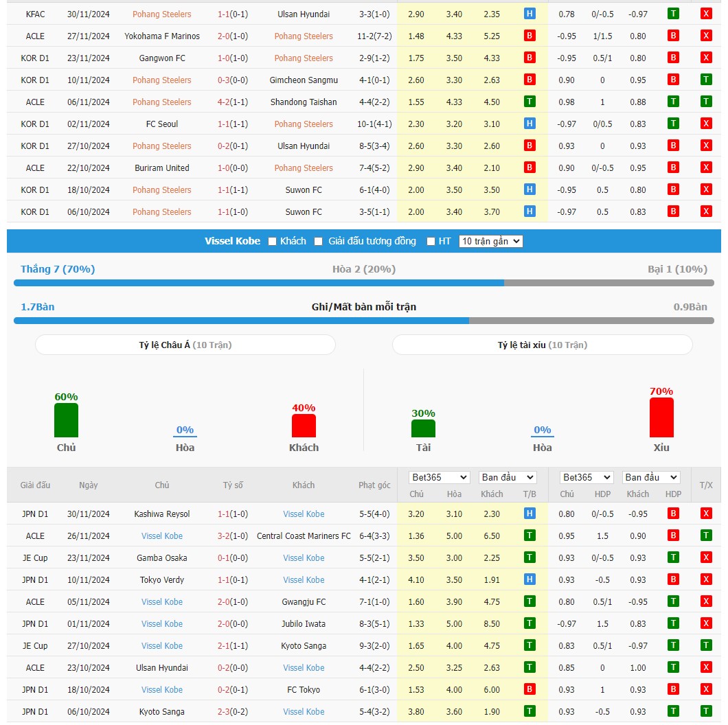This screenshot has width=728, height=725.
Task: Click red X badge in Kashiwa Reysol row
Action: pos(706,514)
